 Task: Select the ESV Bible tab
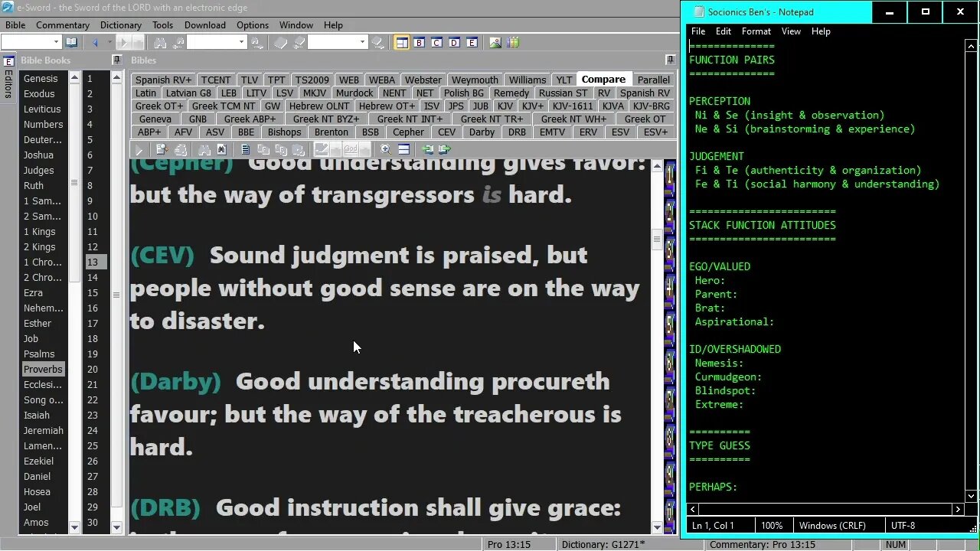pos(620,132)
